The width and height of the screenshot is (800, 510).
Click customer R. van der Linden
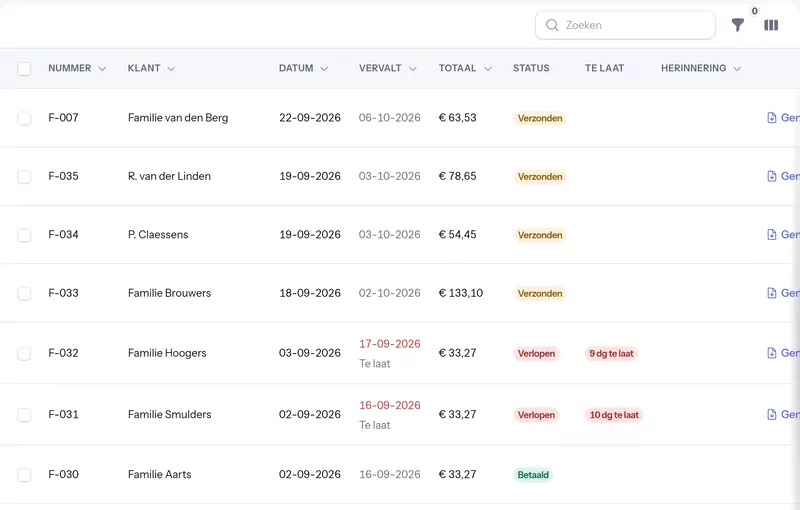point(169,176)
